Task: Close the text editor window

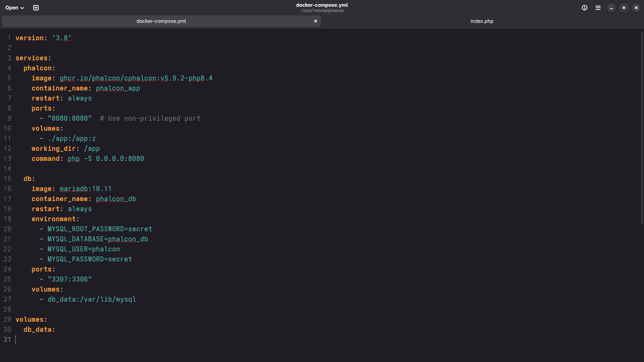Action: coord(636,8)
